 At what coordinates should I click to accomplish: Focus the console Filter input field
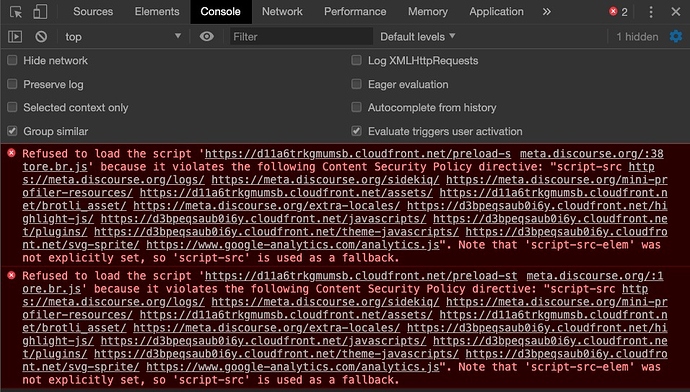[301, 37]
